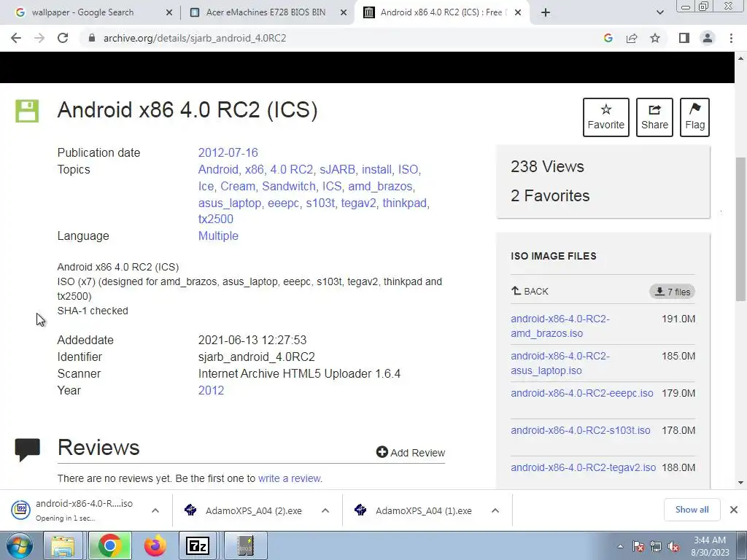The width and height of the screenshot is (747, 560).
Task: Open a new browser tab
Action: (546, 12)
